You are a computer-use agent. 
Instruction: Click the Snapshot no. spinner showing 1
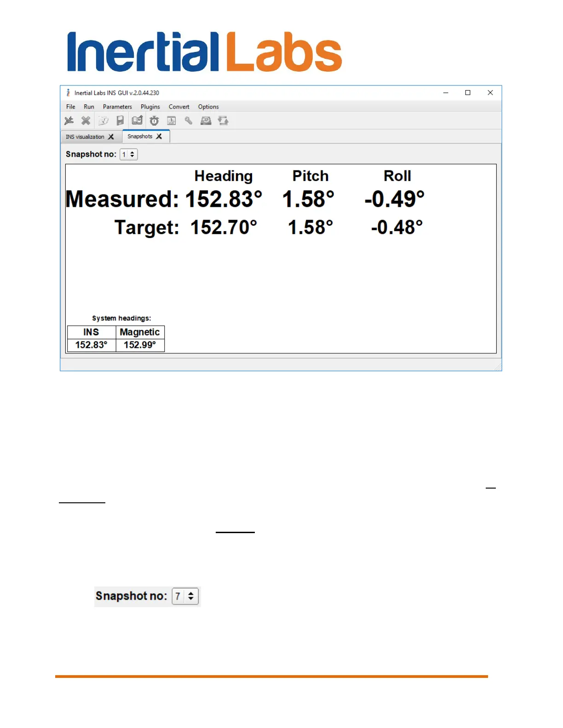[129, 154]
